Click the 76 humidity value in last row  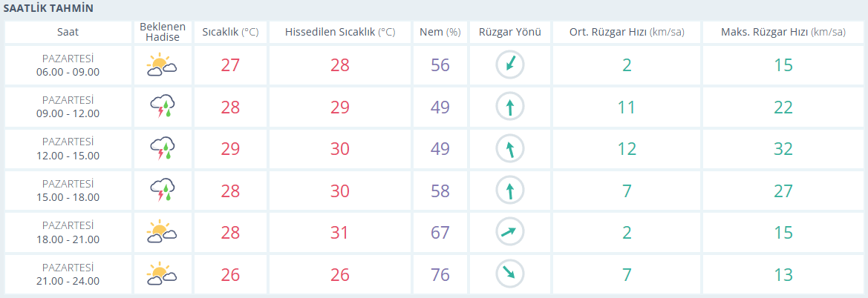tap(440, 274)
